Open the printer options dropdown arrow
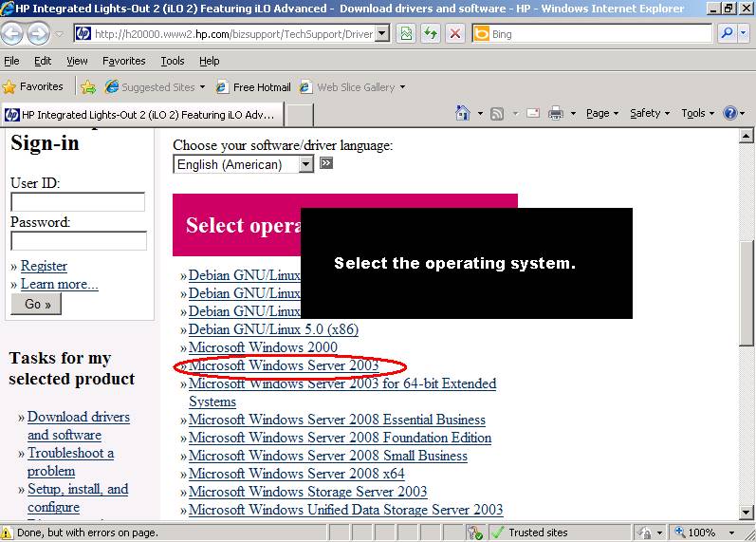 573,114
